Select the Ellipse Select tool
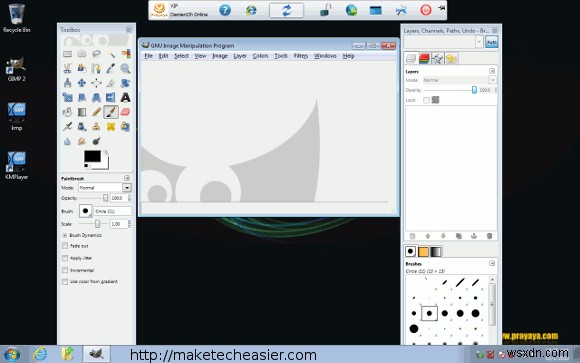The image size is (580, 363). point(82,54)
